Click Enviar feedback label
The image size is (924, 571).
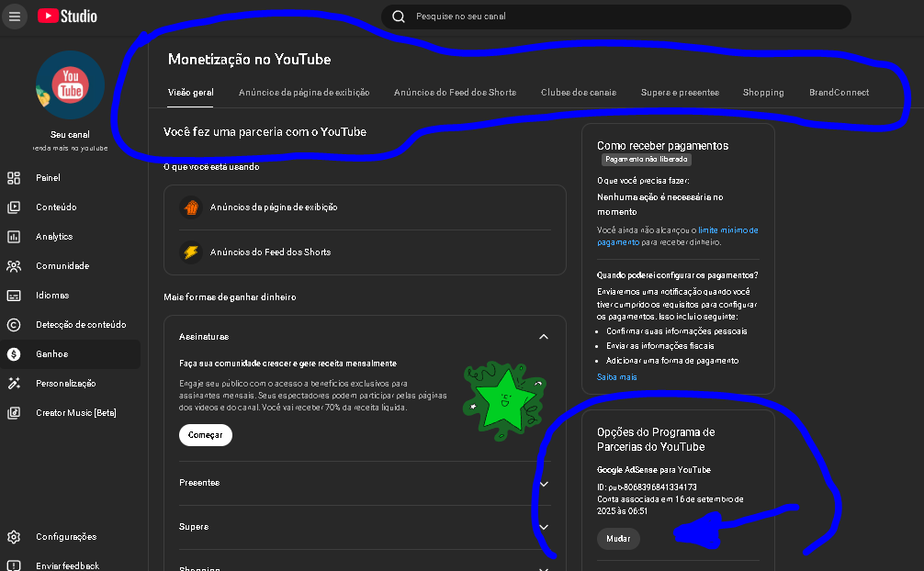pos(67,565)
